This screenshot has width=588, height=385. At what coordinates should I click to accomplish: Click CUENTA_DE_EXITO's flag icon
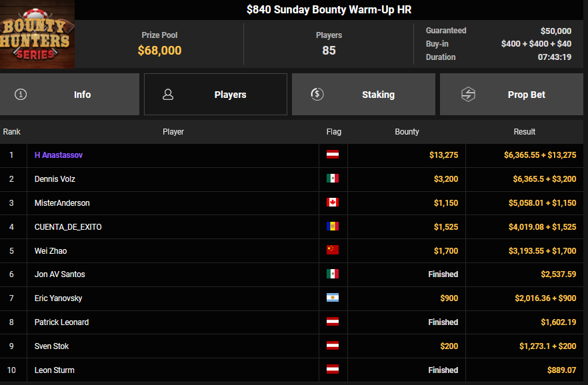tap(333, 227)
